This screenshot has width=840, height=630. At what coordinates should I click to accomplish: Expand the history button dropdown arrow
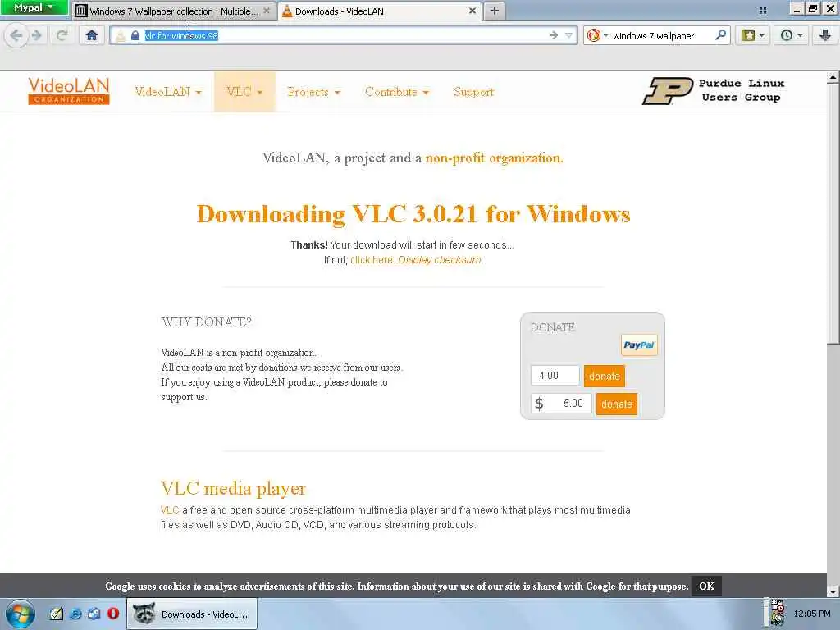[x=801, y=35]
